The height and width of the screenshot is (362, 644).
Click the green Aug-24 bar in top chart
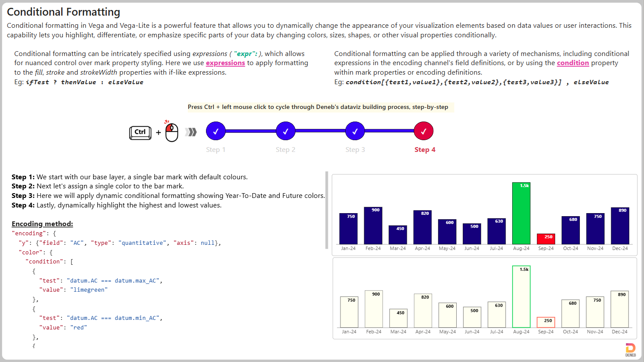click(x=521, y=213)
